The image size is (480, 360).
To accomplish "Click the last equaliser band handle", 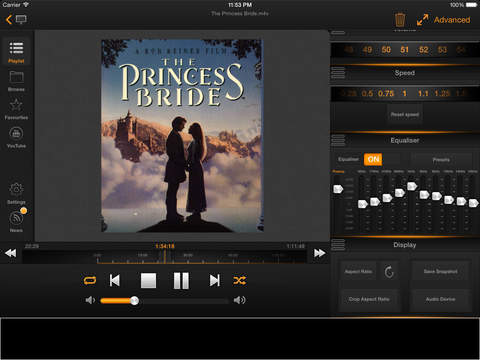I will point(473,203).
